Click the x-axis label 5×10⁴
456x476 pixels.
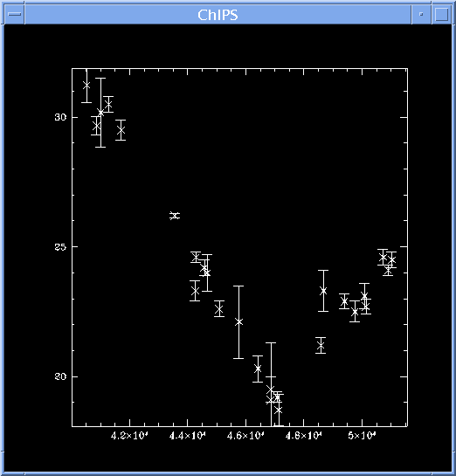[x=362, y=436]
